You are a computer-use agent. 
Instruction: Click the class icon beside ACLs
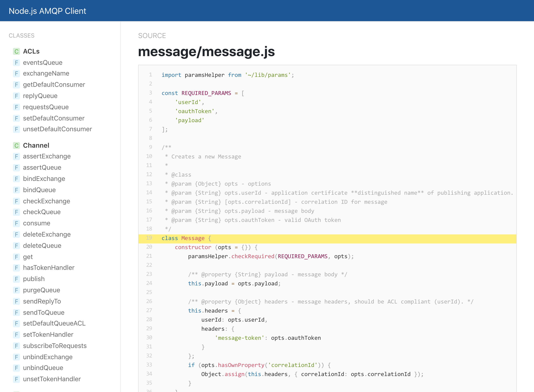16,51
